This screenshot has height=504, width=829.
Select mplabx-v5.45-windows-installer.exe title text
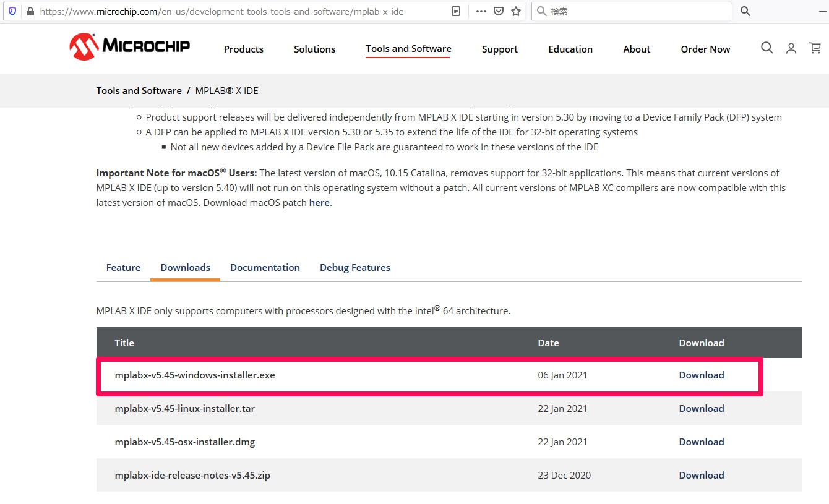click(195, 375)
